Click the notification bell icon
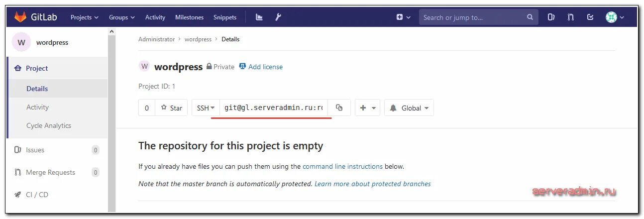644x219 pixels. 393,108
